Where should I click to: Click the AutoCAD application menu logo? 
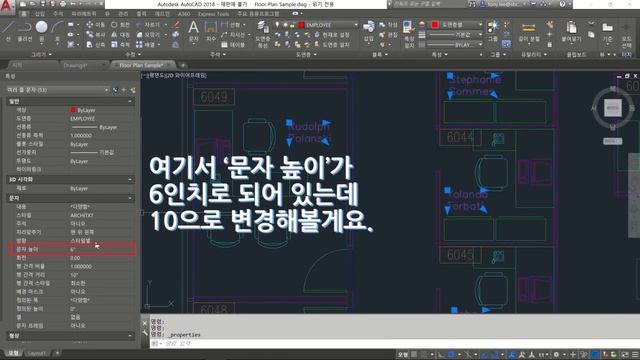pyautogui.click(x=7, y=6)
